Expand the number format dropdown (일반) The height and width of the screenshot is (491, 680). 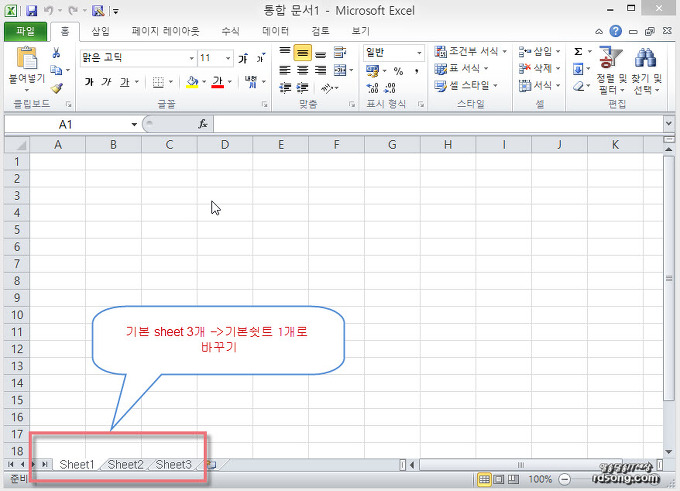click(x=420, y=52)
